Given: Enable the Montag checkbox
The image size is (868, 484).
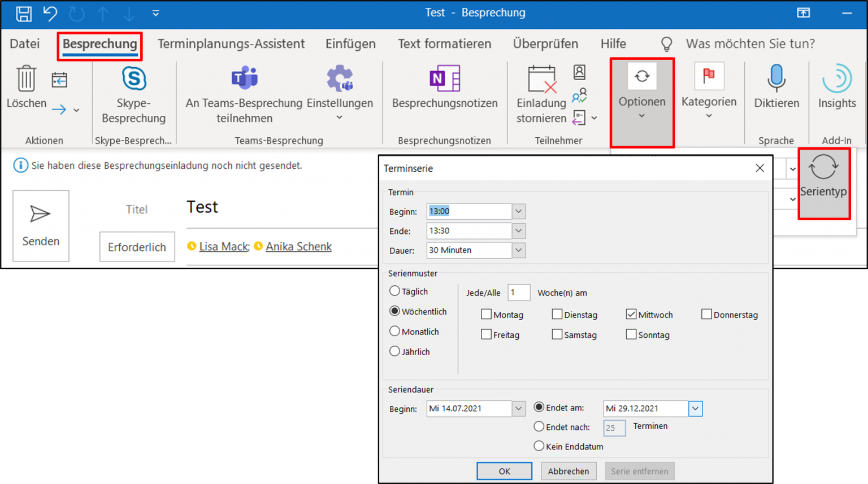Looking at the screenshot, I should [486, 315].
